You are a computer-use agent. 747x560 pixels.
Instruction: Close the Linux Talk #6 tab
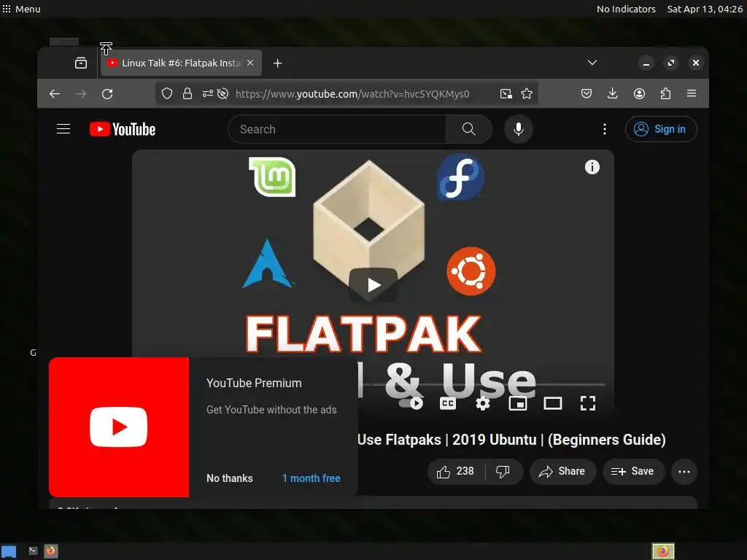tap(250, 63)
